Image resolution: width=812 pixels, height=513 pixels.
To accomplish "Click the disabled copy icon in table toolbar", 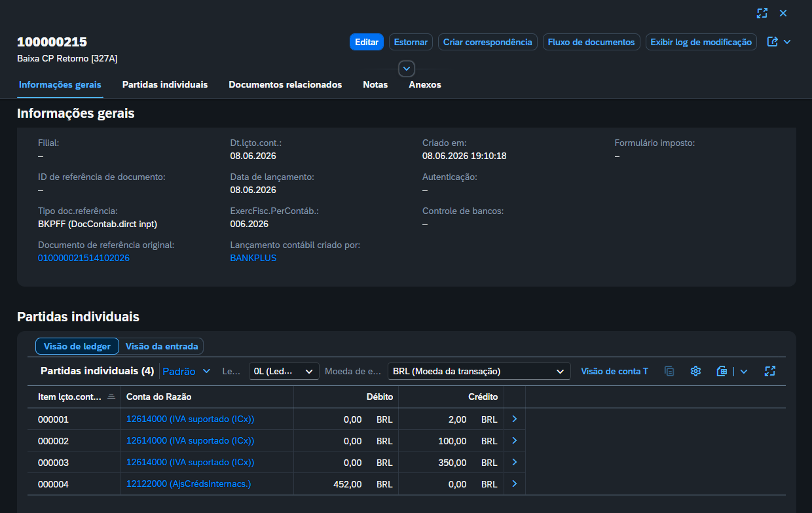I will click(x=669, y=371).
